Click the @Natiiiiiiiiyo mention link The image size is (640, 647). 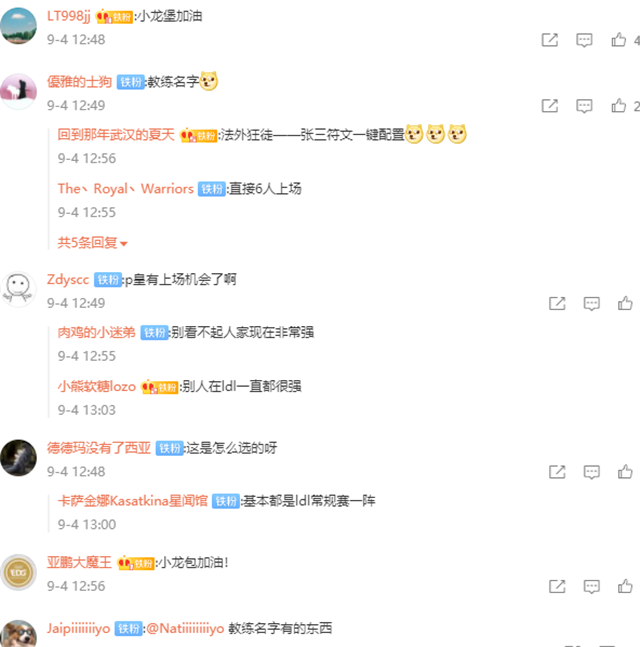click(x=185, y=628)
